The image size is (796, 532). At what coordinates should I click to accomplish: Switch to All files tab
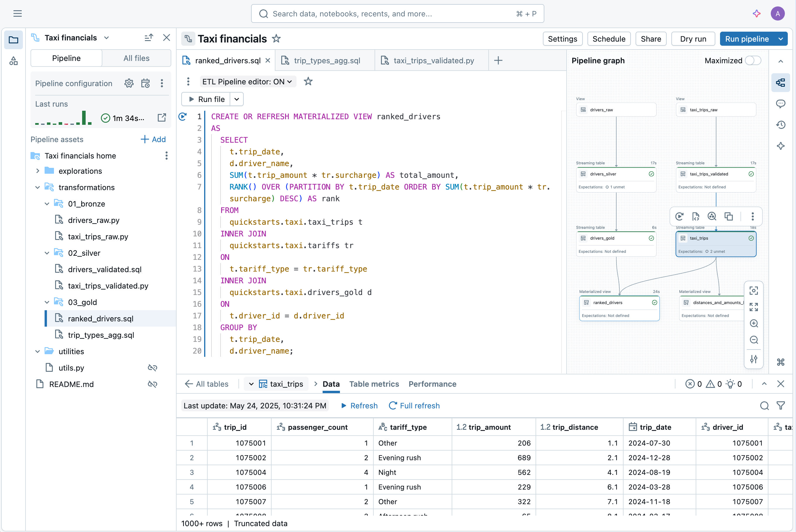click(136, 58)
